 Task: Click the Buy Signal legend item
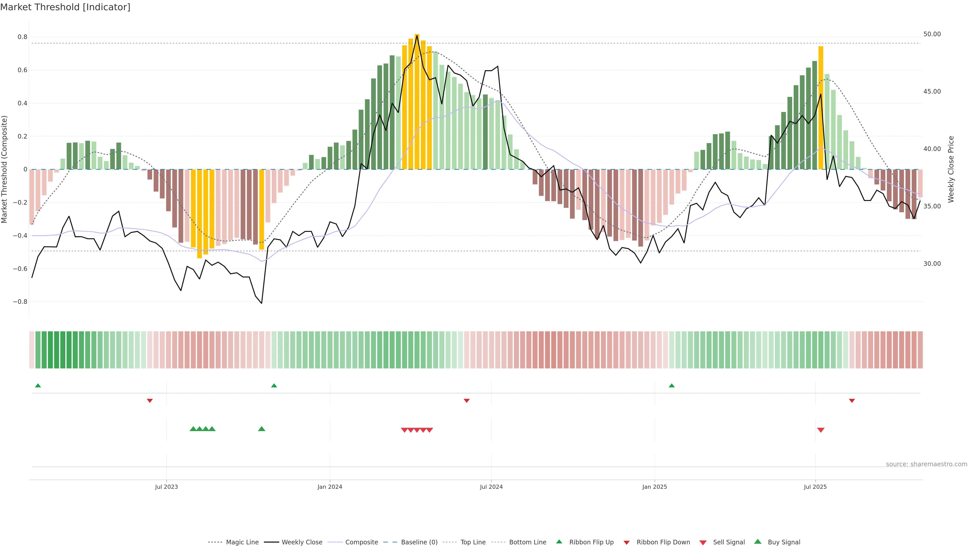(x=784, y=542)
